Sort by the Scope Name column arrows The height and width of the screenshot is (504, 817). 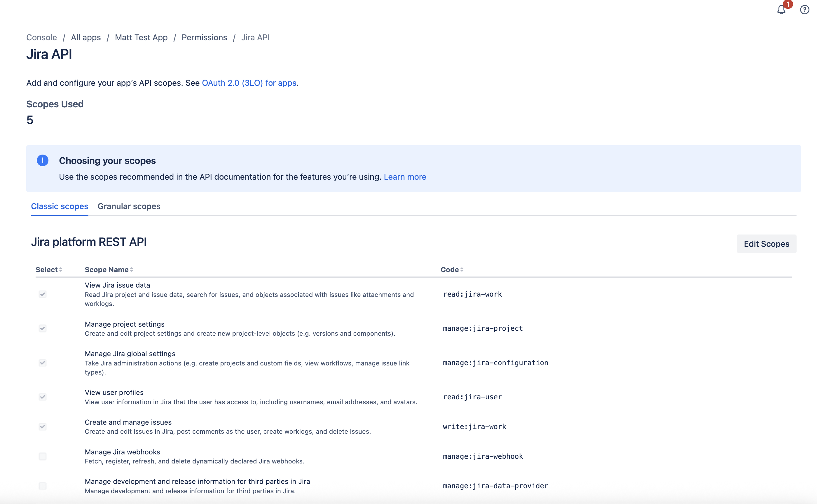coord(132,269)
